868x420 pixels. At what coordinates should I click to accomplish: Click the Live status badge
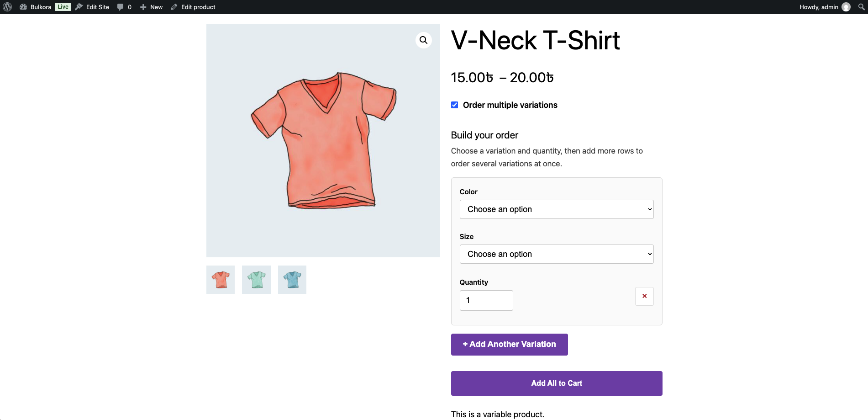63,7
